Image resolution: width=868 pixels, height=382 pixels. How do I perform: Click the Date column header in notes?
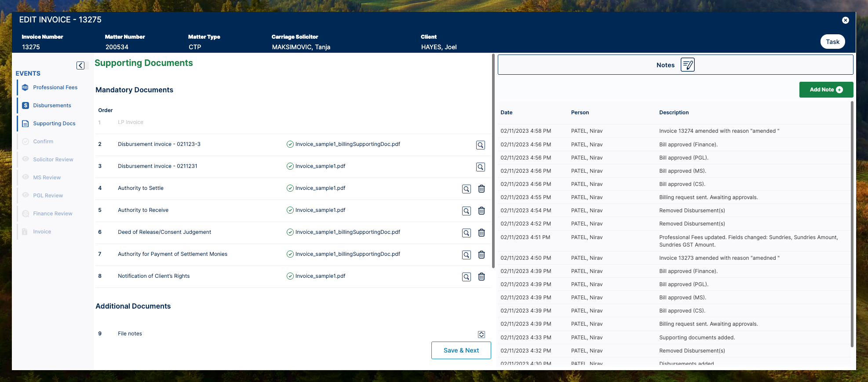506,113
